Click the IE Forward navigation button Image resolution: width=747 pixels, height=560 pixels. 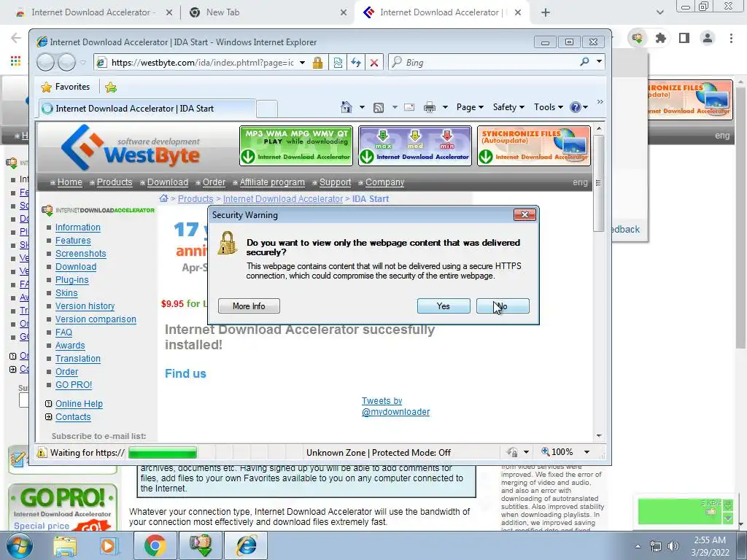(66, 63)
